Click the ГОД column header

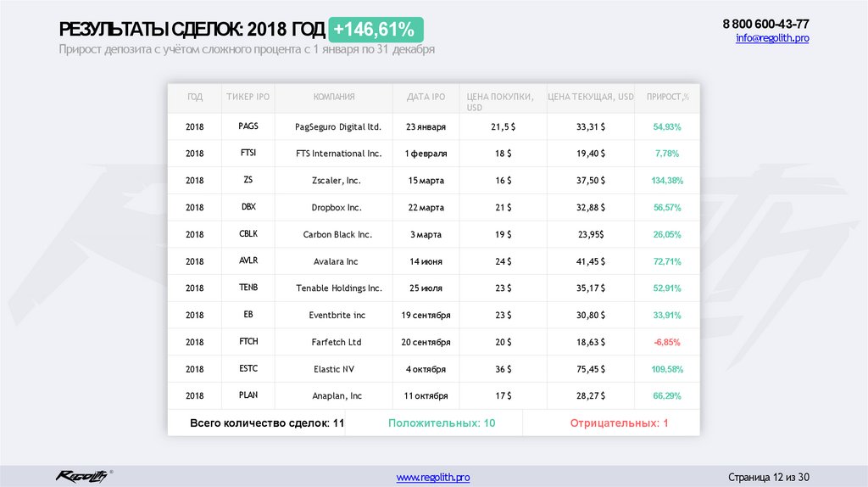[x=195, y=97]
